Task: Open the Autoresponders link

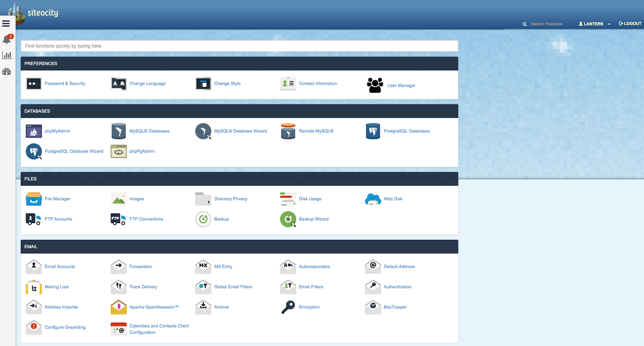Action: [314, 267]
